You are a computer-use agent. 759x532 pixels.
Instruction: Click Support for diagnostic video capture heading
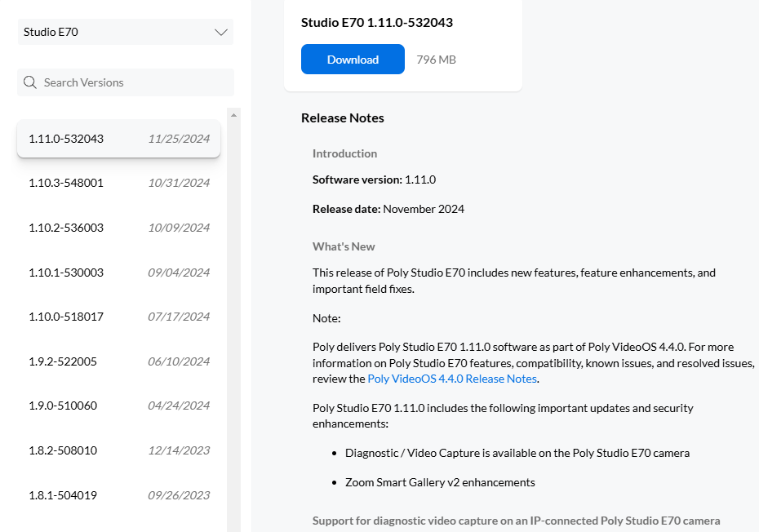517,521
